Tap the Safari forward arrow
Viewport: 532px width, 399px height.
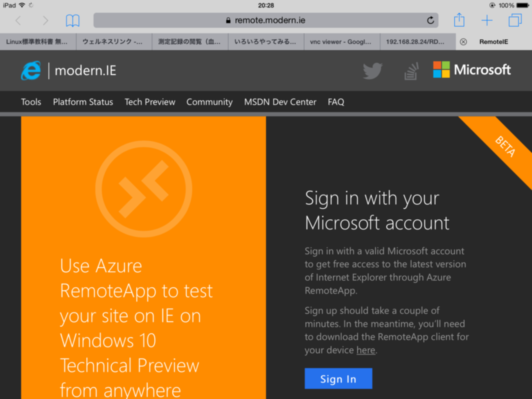coord(45,20)
